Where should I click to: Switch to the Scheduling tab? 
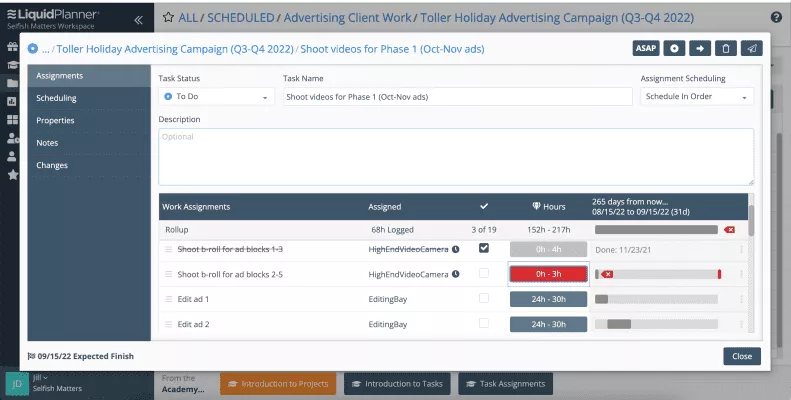pos(56,98)
